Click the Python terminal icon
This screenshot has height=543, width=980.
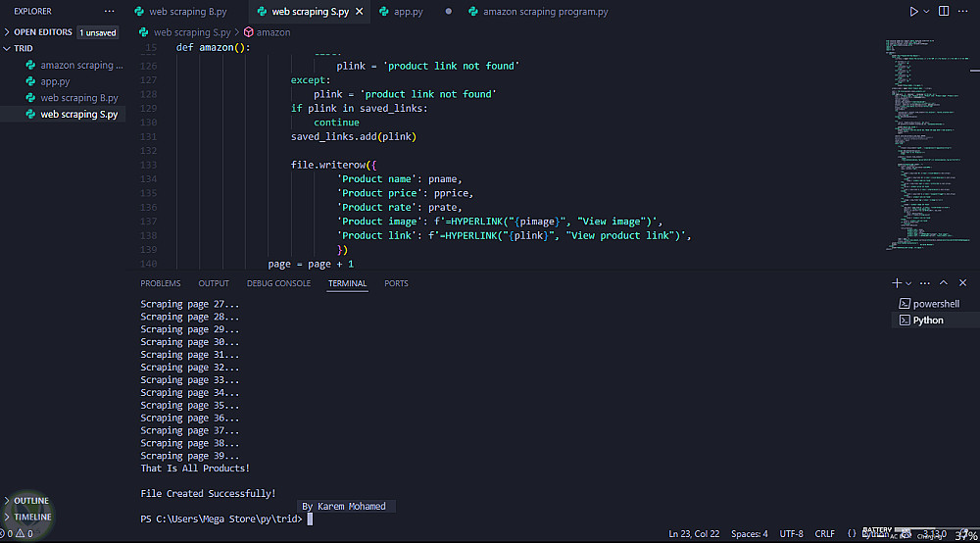(x=904, y=320)
